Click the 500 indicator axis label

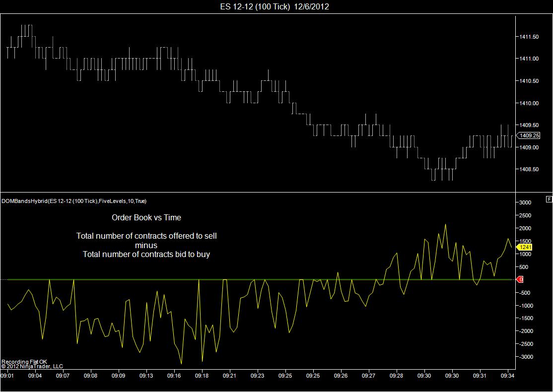click(524, 267)
